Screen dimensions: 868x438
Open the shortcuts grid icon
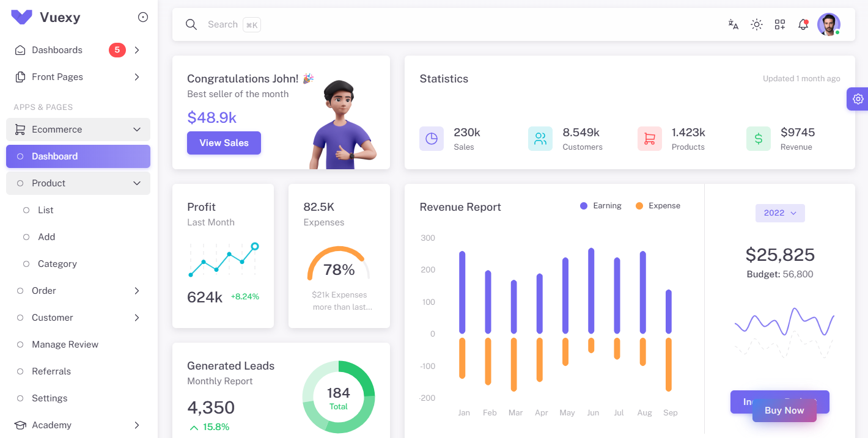(x=779, y=24)
